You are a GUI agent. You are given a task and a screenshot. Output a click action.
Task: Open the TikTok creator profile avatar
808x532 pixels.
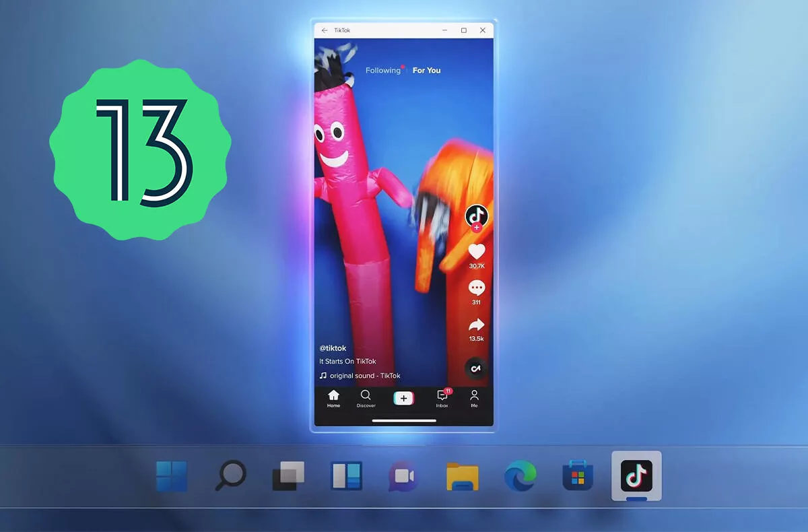click(477, 216)
